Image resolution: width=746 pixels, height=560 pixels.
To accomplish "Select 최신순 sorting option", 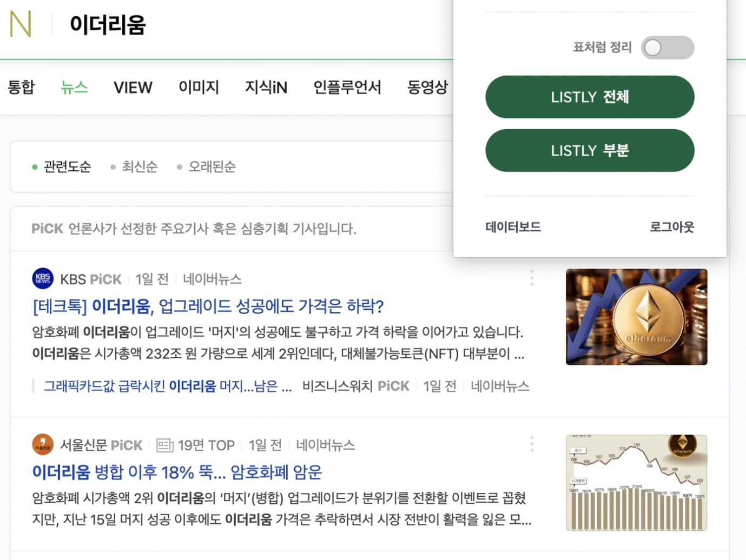I will (140, 166).
